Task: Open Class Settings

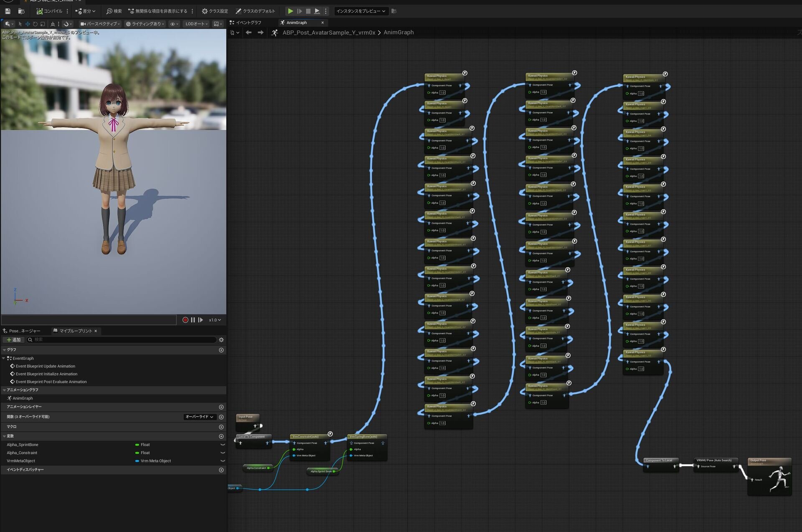Action: click(x=215, y=11)
